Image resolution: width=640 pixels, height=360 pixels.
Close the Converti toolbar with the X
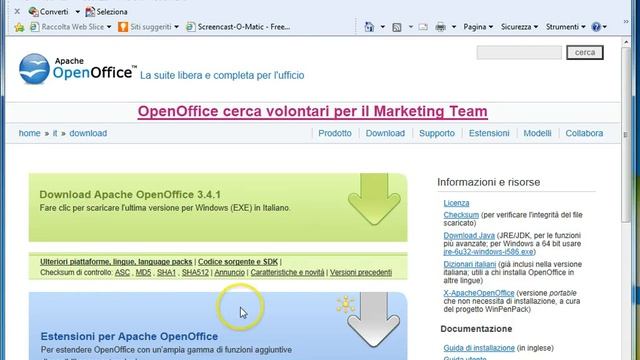[17, 11]
